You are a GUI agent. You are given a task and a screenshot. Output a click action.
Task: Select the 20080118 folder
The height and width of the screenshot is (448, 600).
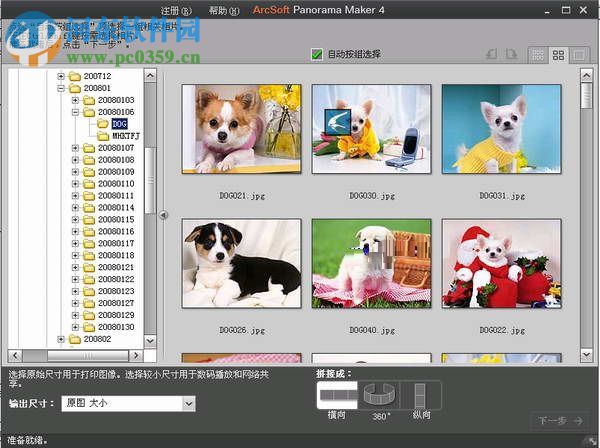pos(116,255)
